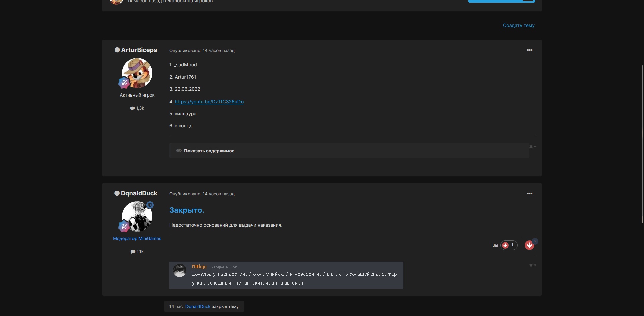Open l1ttleje's profile from the comment
This screenshot has width=644, height=316.
point(199,267)
